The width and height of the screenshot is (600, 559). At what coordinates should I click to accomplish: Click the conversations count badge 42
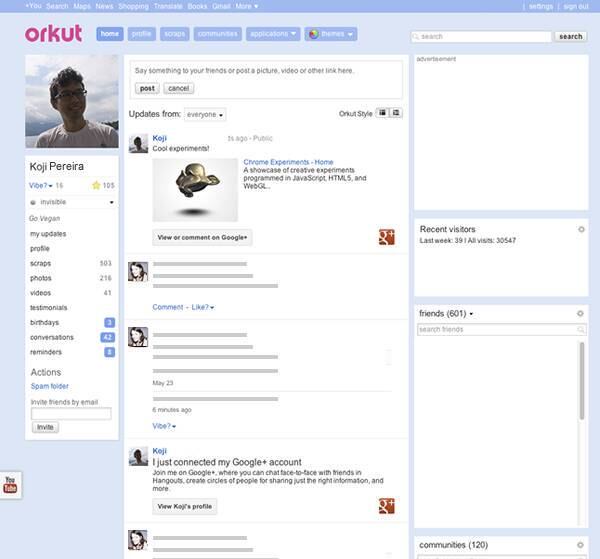tap(107, 337)
